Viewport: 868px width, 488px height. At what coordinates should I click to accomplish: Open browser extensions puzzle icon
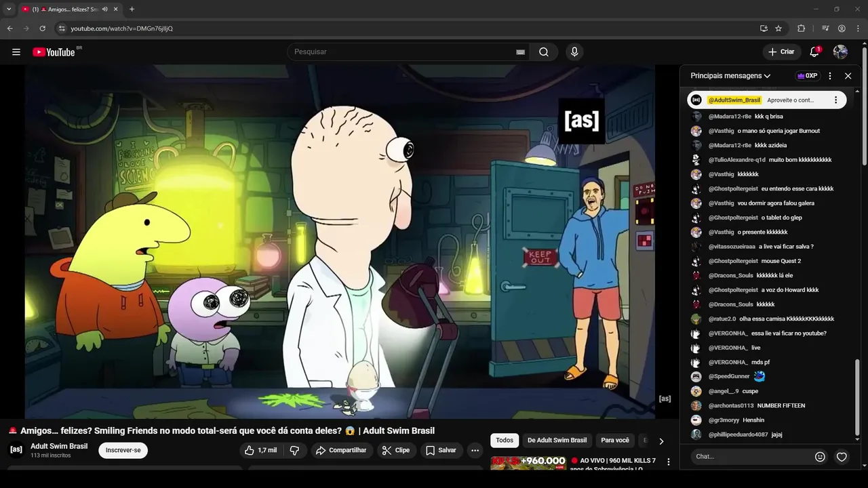802,28
